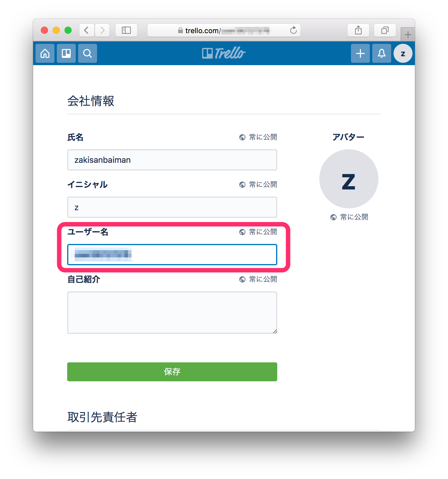Click the 自己紹介 text area
Screen dimensions: 448x479
point(172,313)
